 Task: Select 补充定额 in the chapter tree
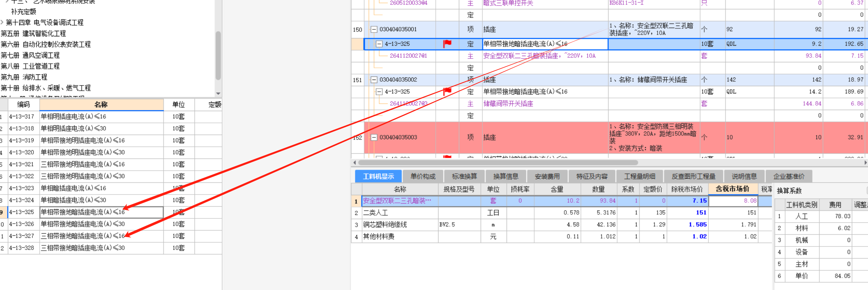coord(23,12)
